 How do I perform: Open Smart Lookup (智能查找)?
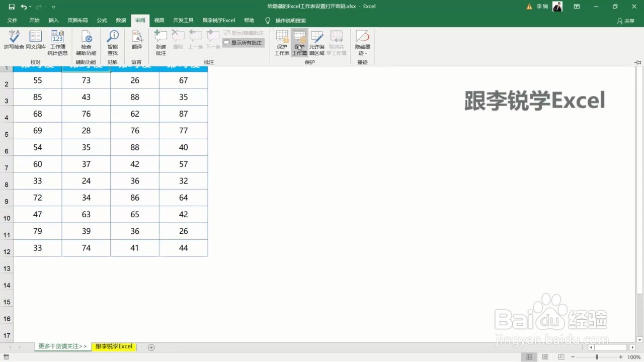113,43
